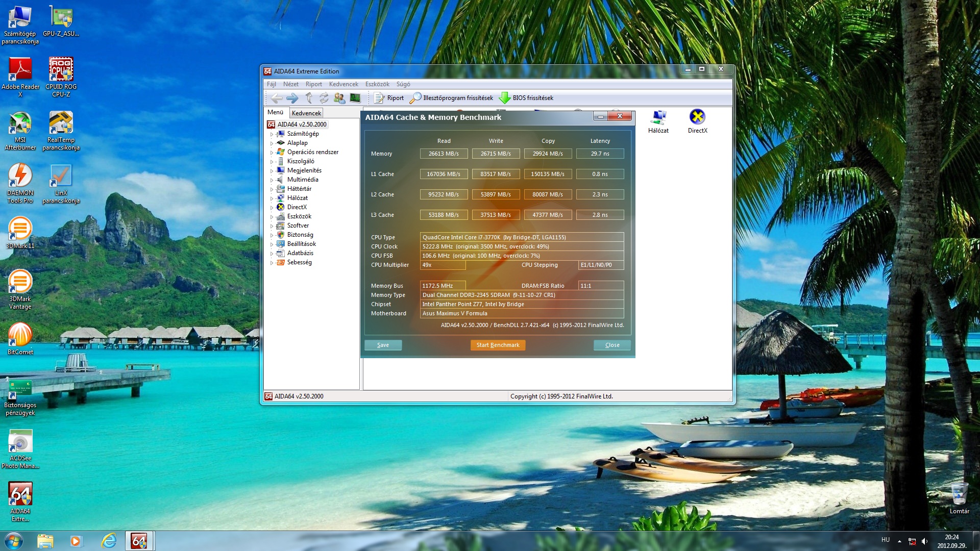Image resolution: width=980 pixels, height=551 pixels.
Task: Expand the Háttértár tree node
Action: [272, 189]
